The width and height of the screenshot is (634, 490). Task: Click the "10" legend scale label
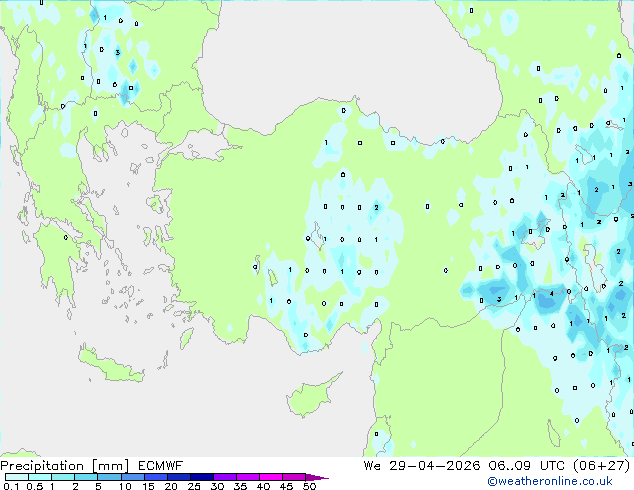pyautogui.click(x=125, y=486)
